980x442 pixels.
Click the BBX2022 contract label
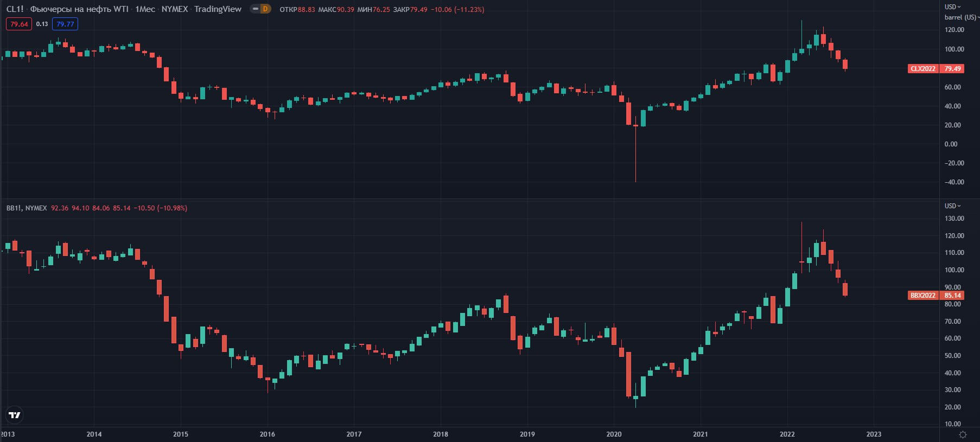tap(923, 295)
